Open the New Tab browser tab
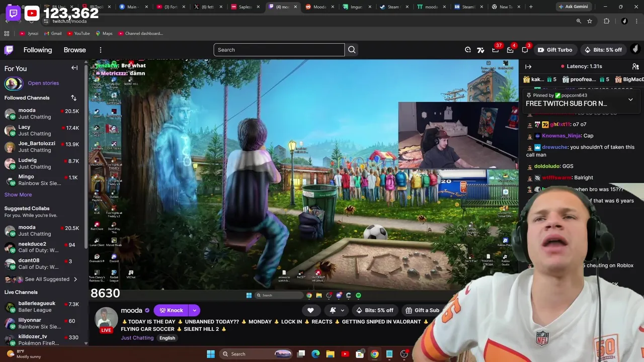Image resolution: width=644 pixels, height=362 pixels. coord(506,7)
